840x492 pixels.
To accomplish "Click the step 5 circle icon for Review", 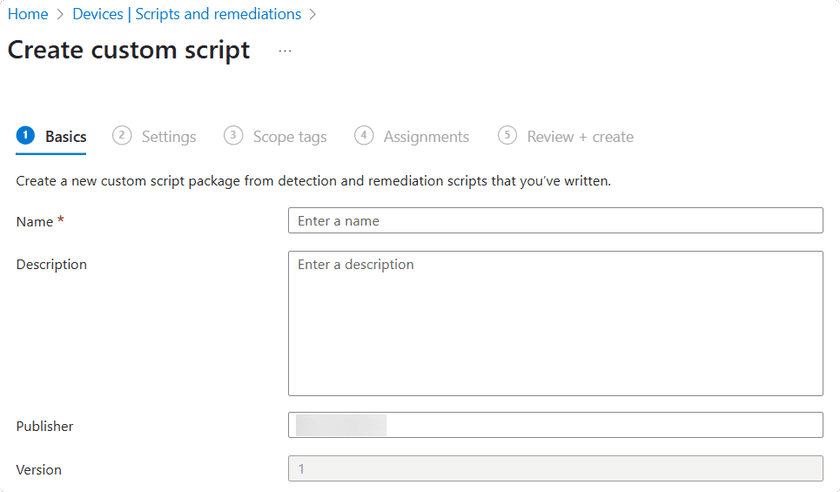I will (508, 136).
